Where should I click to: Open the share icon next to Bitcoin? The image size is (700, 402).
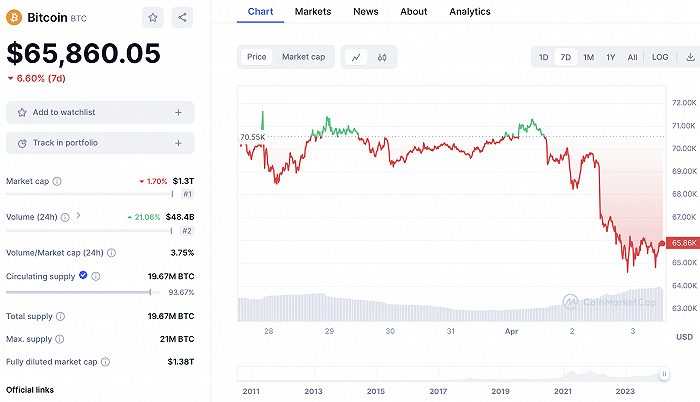pos(182,17)
